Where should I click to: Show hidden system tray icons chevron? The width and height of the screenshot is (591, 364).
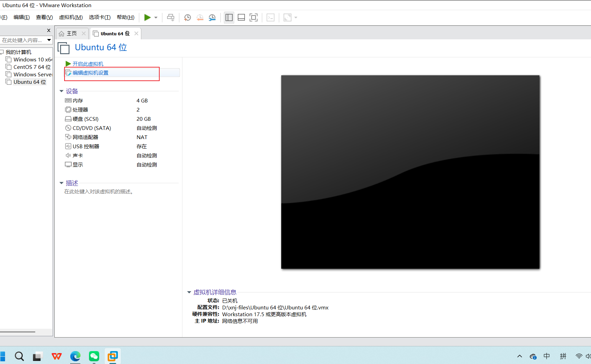click(x=520, y=356)
